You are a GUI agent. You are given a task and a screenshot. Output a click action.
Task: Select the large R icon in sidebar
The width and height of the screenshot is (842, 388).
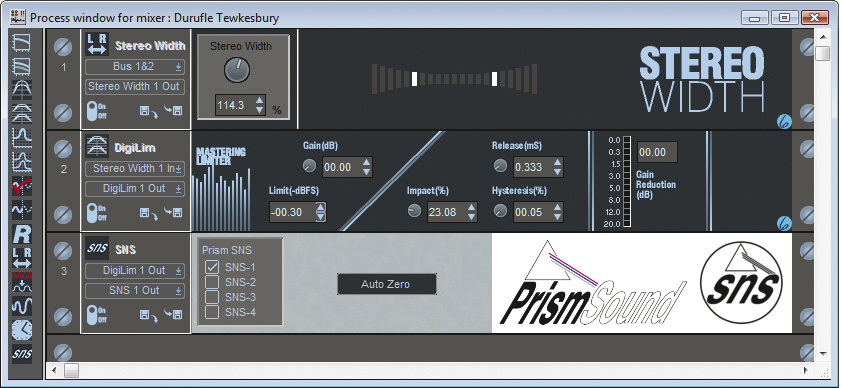[x=22, y=234]
